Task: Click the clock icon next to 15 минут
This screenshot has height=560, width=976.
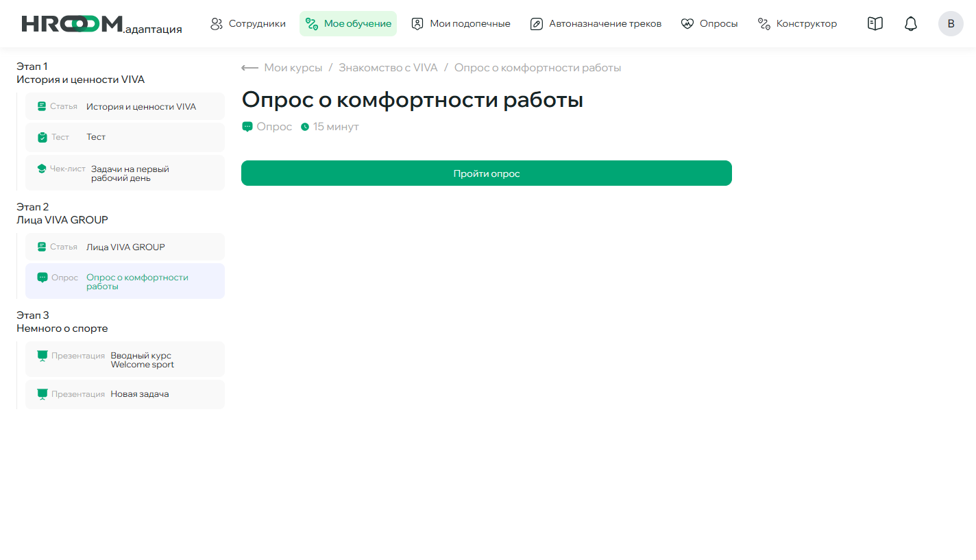Action: click(x=304, y=126)
